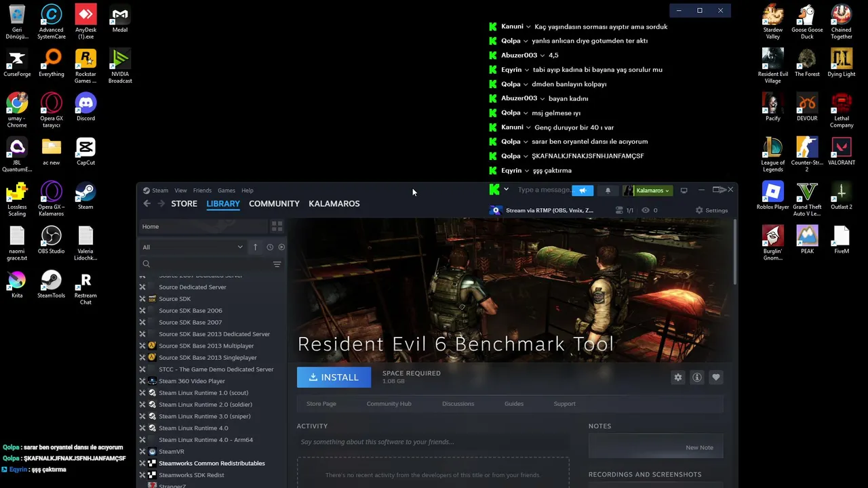The height and width of the screenshot is (488, 868).
Task: Select the PEAK desktop icon
Action: [x=807, y=240]
